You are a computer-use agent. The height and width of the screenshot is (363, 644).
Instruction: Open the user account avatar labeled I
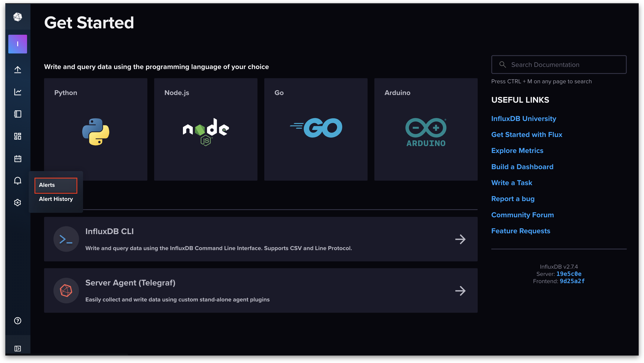click(17, 44)
